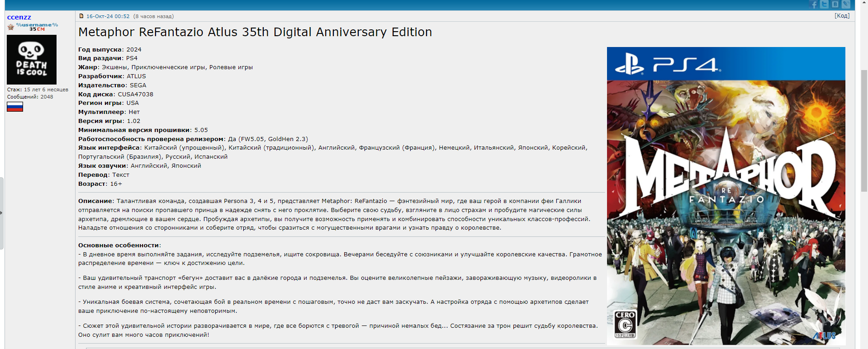This screenshot has width=868, height=349.
Task: Open the post permalink dated 16-Окт-24 00:52
Action: (x=108, y=16)
